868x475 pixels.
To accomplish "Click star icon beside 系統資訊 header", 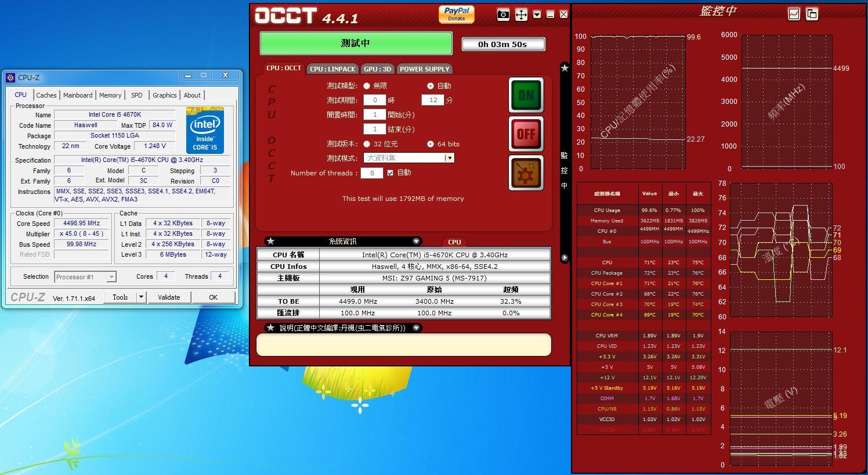I will [x=271, y=242].
